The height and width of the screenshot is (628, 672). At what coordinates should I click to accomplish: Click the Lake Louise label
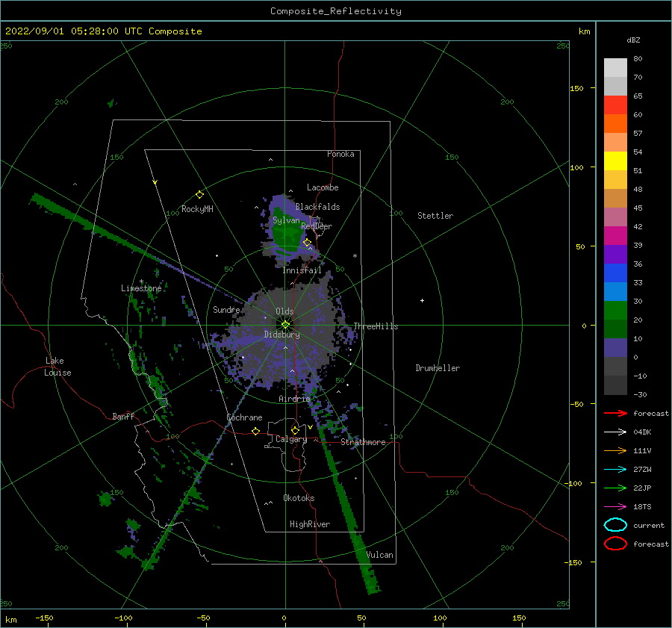coord(57,367)
